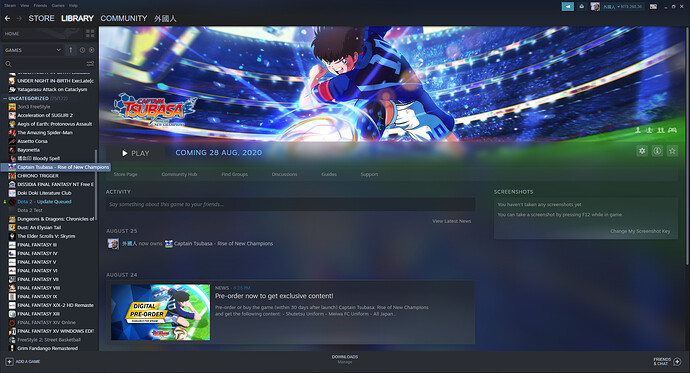
Task: Show game info icon
Action: click(657, 151)
